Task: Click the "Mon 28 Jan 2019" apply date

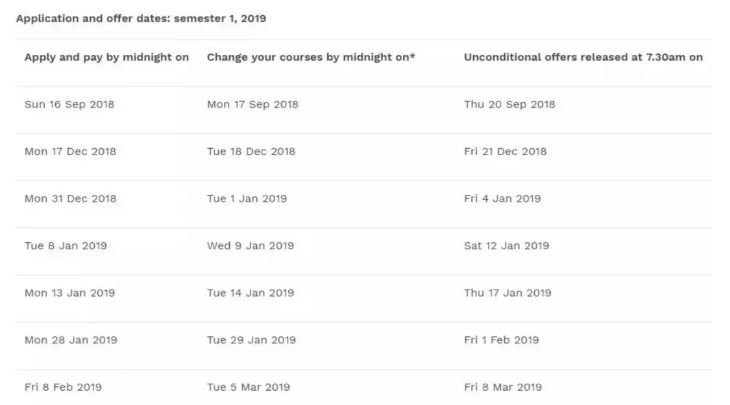Action: coord(70,340)
